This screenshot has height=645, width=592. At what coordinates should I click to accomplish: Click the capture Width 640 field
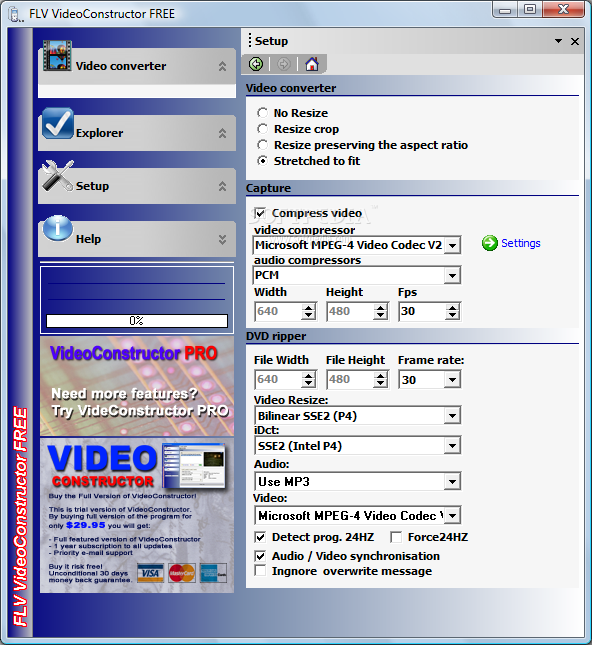click(278, 311)
